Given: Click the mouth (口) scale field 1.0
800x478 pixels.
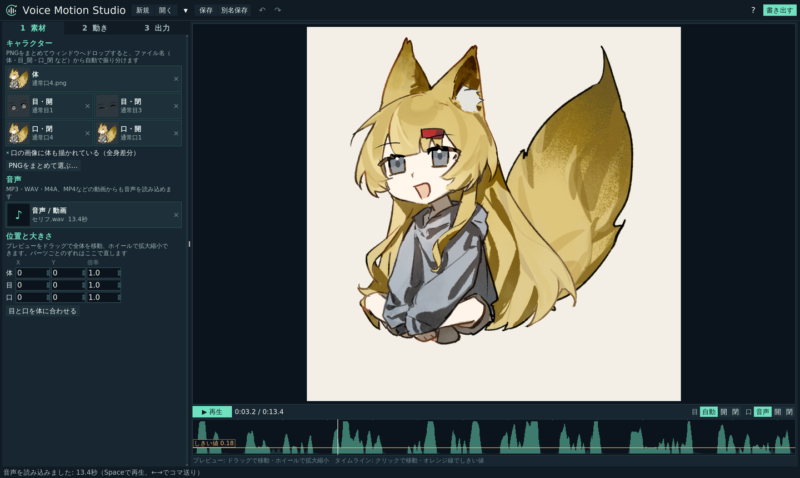Looking at the screenshot, I should pos(102,297).
